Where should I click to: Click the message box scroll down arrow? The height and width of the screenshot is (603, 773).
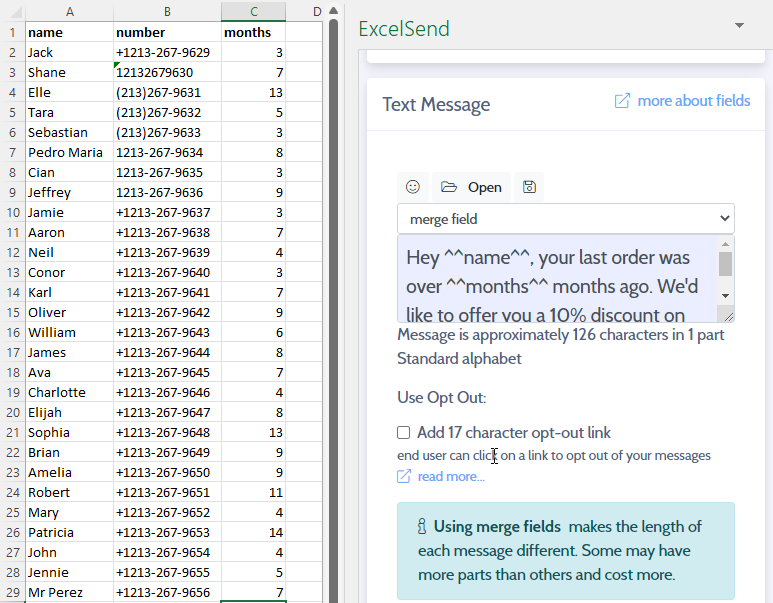(x=725, y=296)
